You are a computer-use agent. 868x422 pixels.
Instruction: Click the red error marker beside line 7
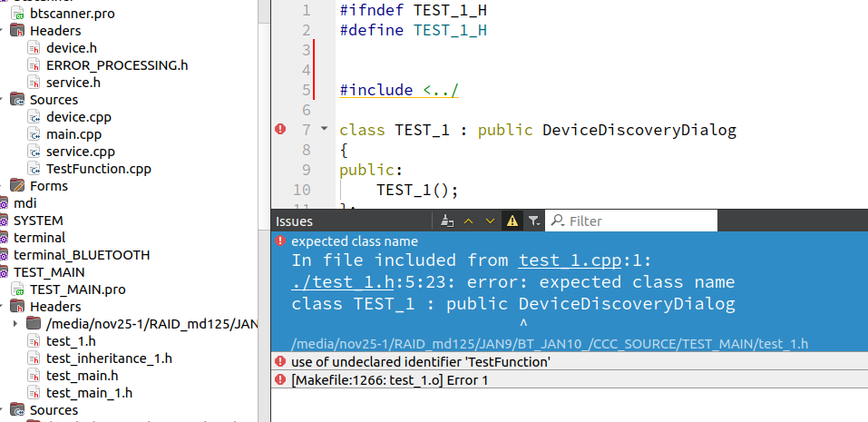[280, 130]
